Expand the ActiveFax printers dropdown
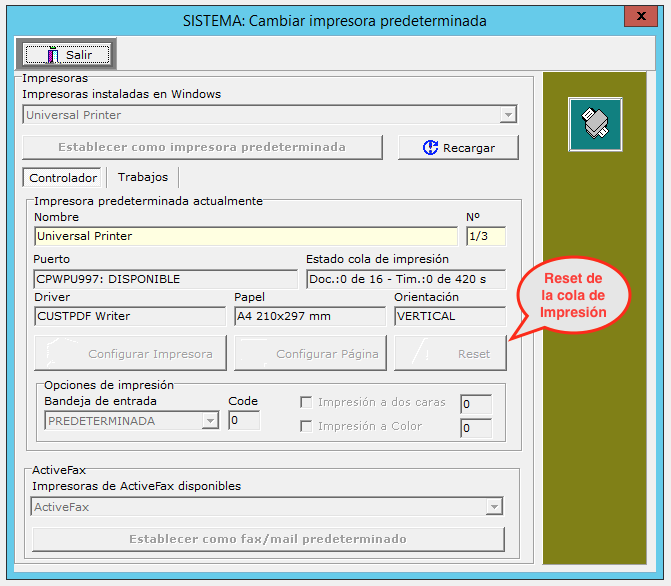This screenshot has height=586, width=671. click(494, 507)
